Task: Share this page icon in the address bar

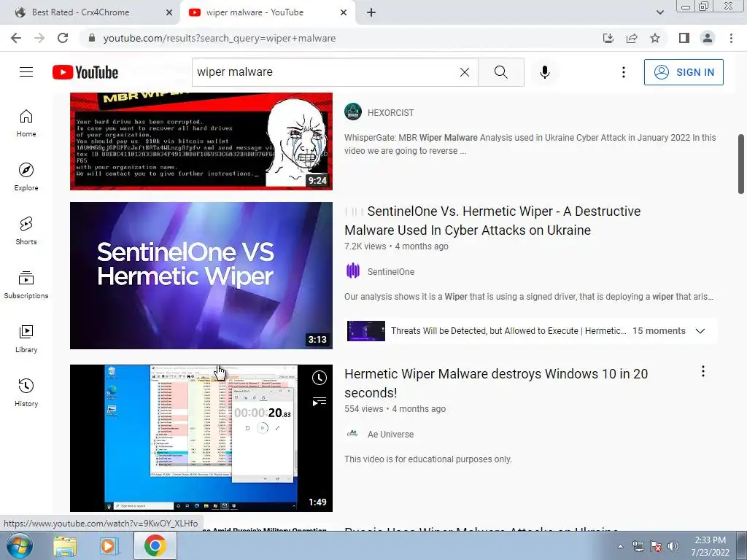Action: 632,38
